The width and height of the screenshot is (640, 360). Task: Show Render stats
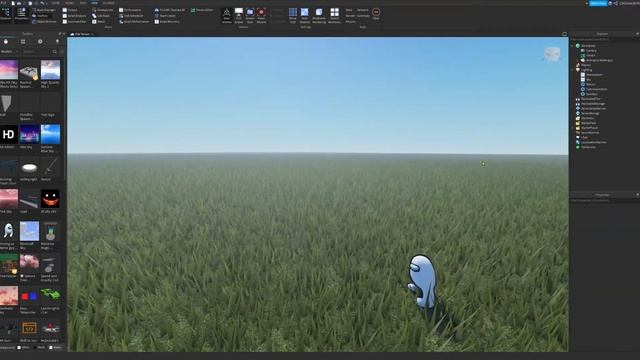click(x=350, y=16)
